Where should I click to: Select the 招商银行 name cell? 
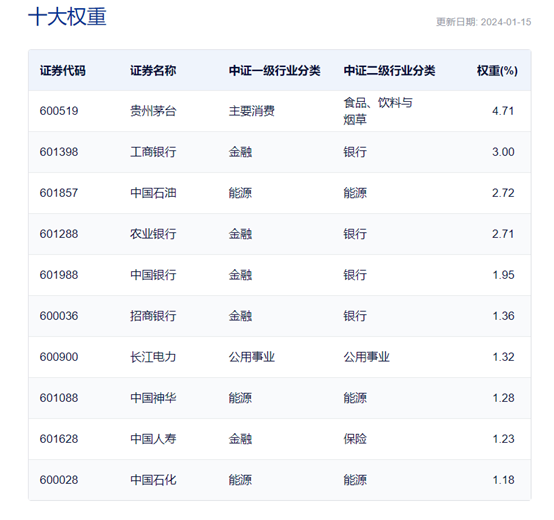(153, 316)
